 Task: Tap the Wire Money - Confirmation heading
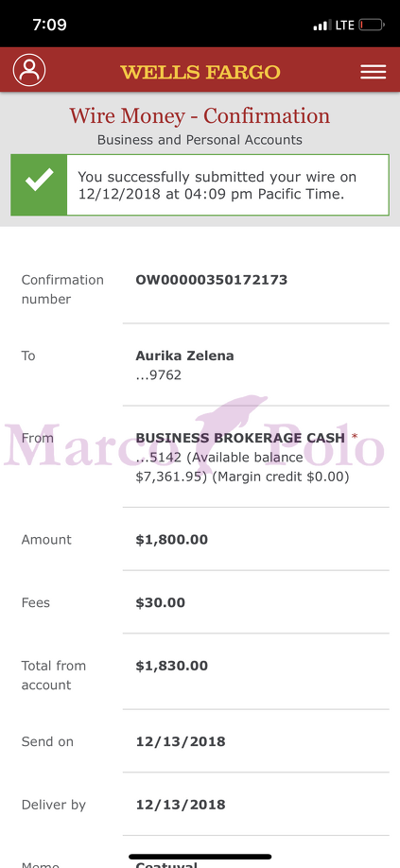(x=200, y=116)
